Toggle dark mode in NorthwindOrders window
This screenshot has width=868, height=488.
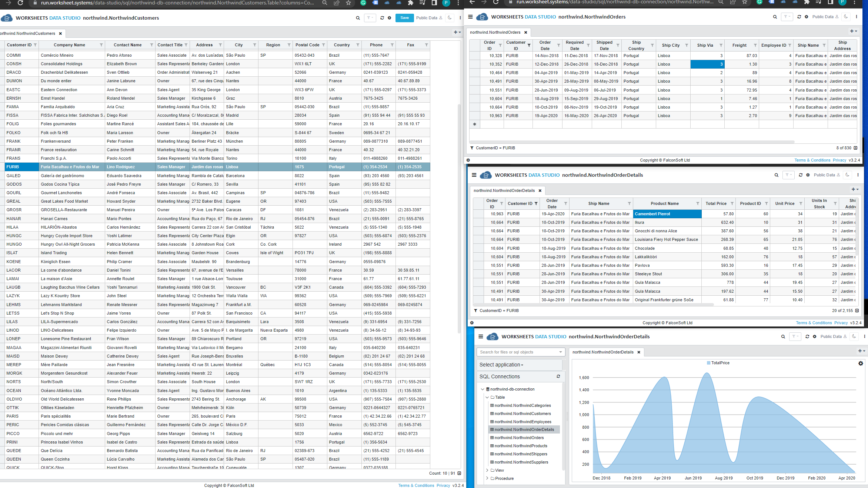tap(846, 17)
